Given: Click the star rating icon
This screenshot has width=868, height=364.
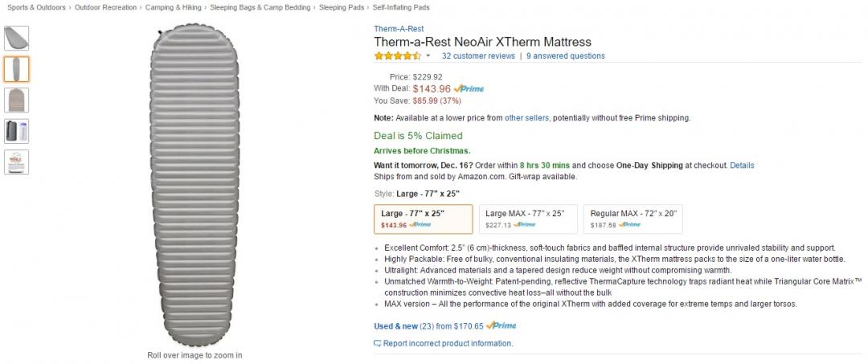Looking at the screenshot, I should coord(397,56).
